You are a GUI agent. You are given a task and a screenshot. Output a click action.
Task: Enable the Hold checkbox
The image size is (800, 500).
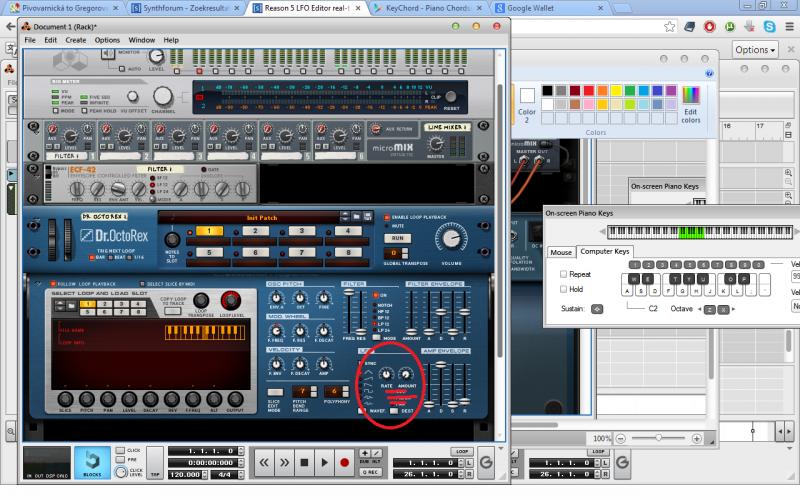point(563,289)
